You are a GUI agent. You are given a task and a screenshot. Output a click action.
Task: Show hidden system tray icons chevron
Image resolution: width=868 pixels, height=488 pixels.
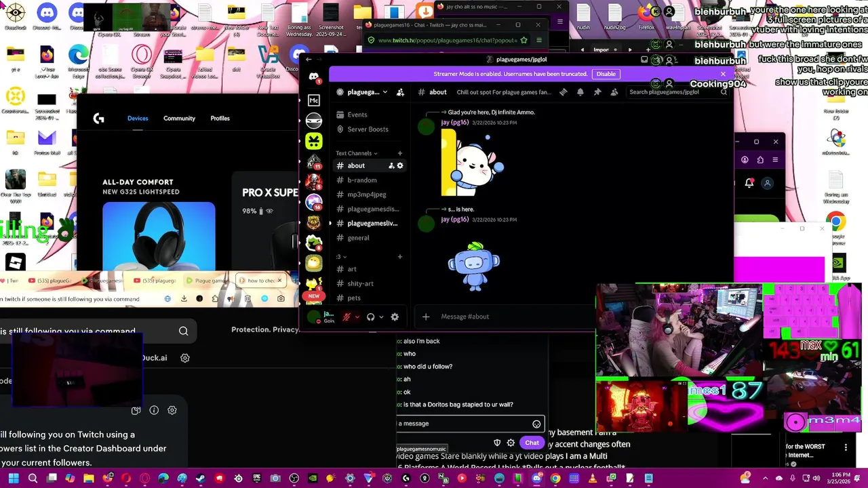(766, 479)
